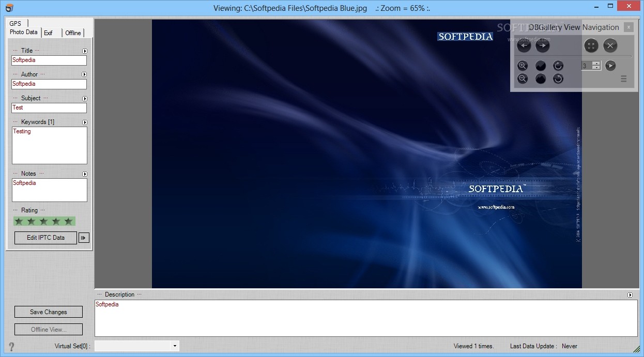Set rating to two stars
Screen dimensions: 644x357
click(32, 222)
